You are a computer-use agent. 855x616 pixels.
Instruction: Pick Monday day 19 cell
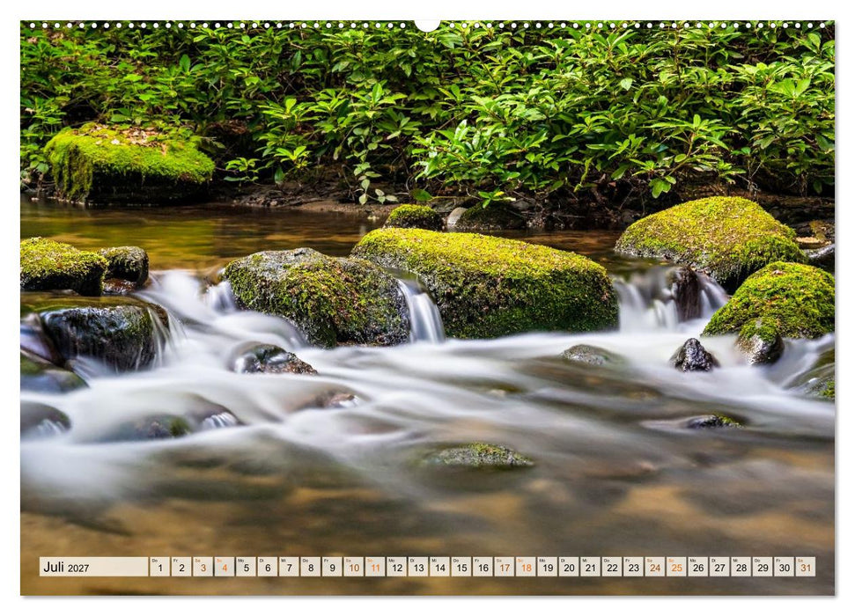548,567
